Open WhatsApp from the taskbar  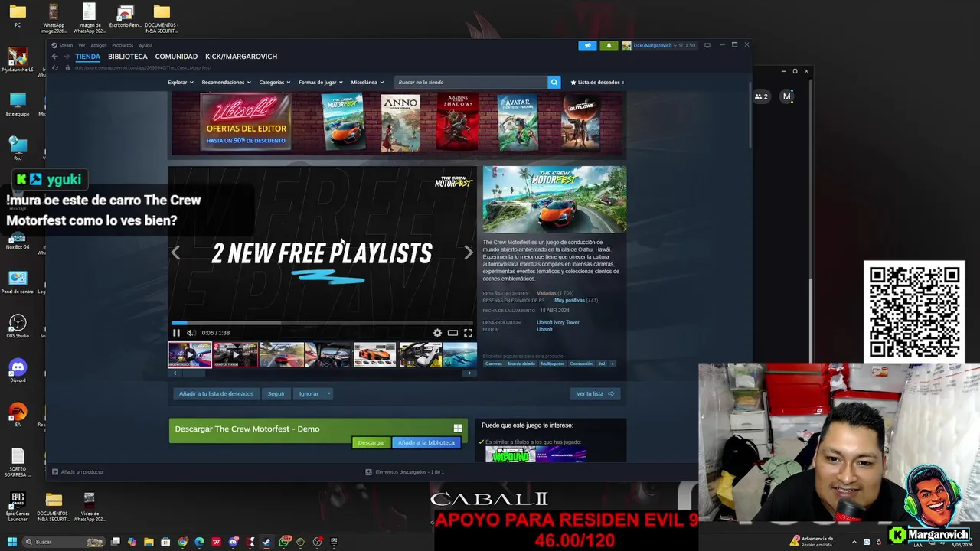point(284,542)
